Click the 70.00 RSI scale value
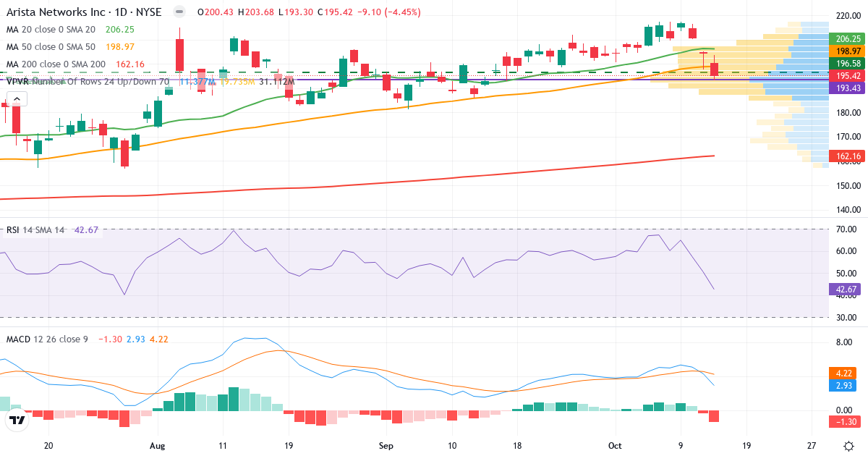 (x=845, y=229)
